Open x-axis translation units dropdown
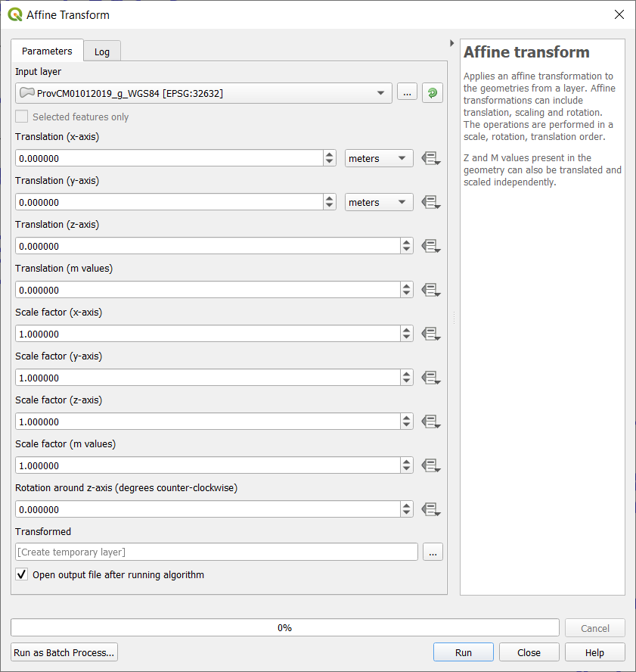Image resolution: width=636 pixels, height=672 pixels. (379, 159)
